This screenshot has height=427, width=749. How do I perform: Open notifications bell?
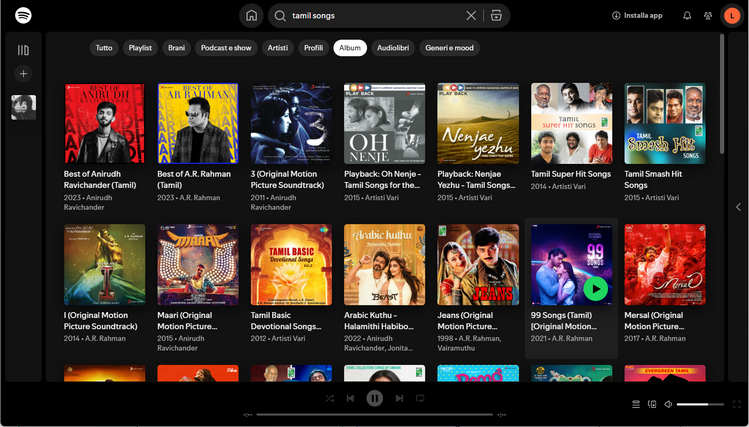click(687, 16)
